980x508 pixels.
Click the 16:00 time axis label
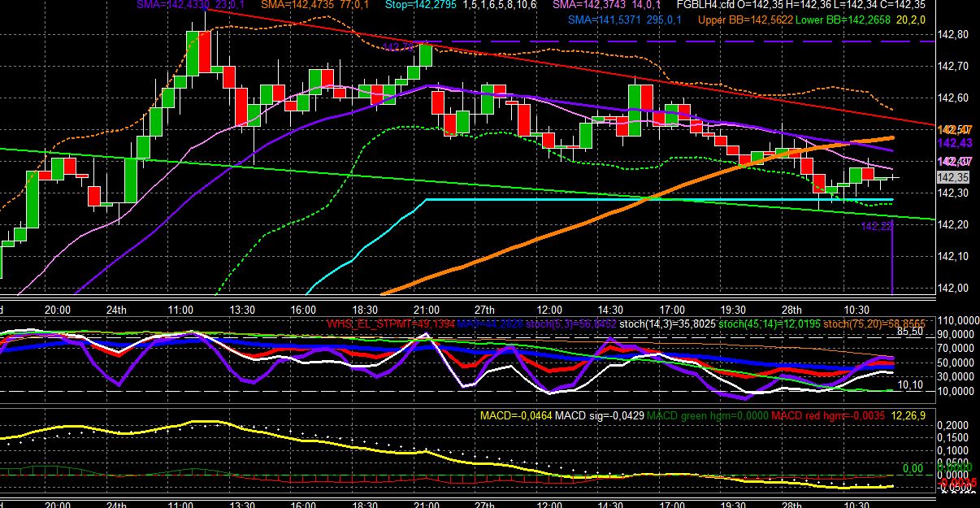(x=302, y=310)
